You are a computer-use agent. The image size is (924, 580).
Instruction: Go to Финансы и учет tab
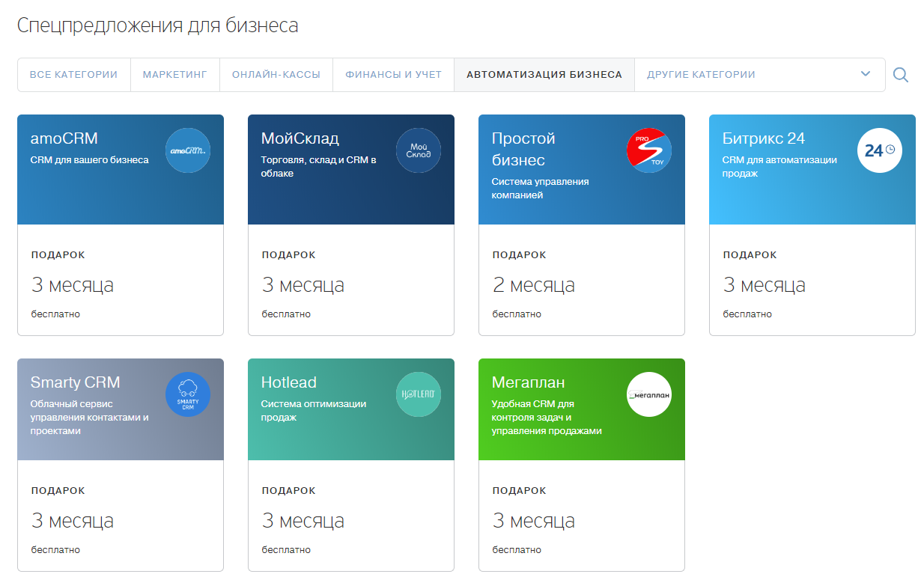(x=393, y=75)
